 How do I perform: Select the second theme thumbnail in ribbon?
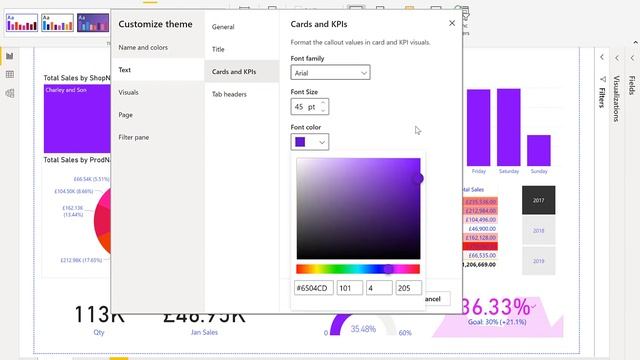coord(57,22)
